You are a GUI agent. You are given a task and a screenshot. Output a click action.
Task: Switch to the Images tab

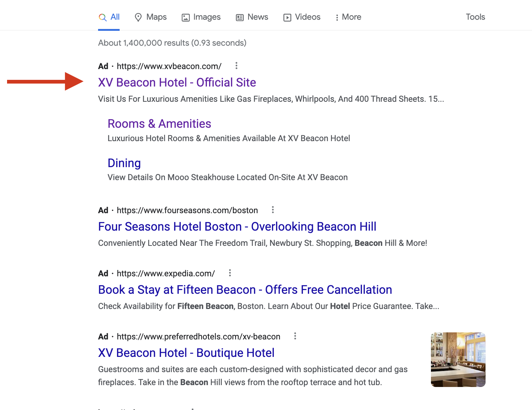point(201,17)
